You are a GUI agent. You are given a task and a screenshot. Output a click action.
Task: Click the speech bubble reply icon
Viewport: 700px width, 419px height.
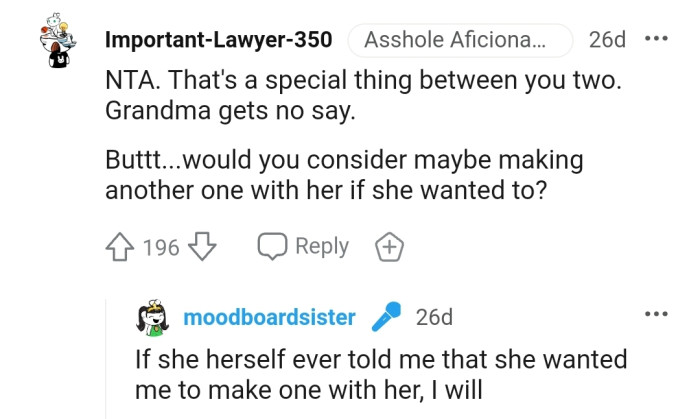click(272, 247)
